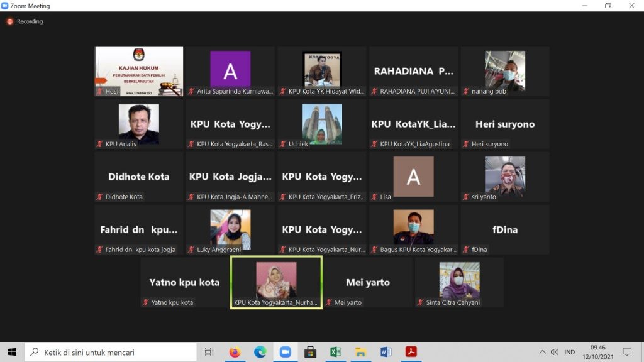Viewport: 644px width, 362px height.
Task: Select Luky Anggraeni's video tile
Action: coord(230,229)
